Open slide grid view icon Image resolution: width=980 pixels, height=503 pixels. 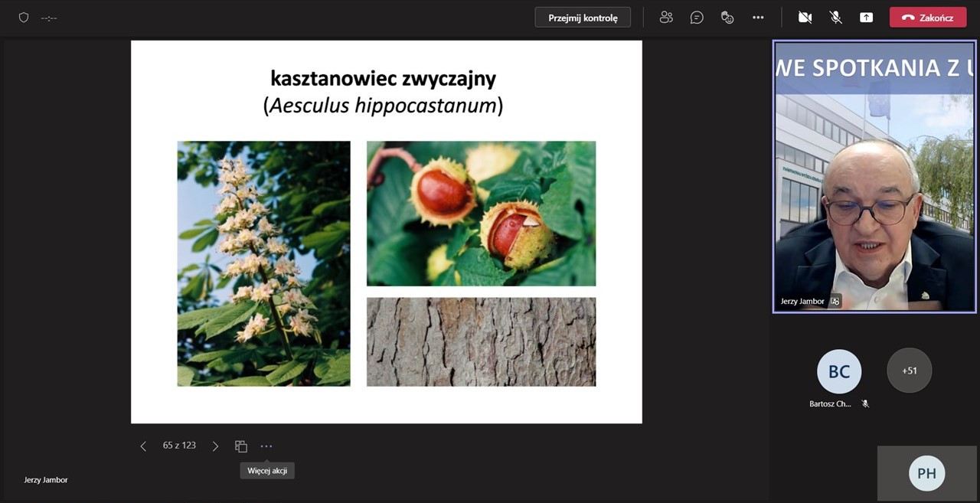pyautogui.click(x=241, y=446)
